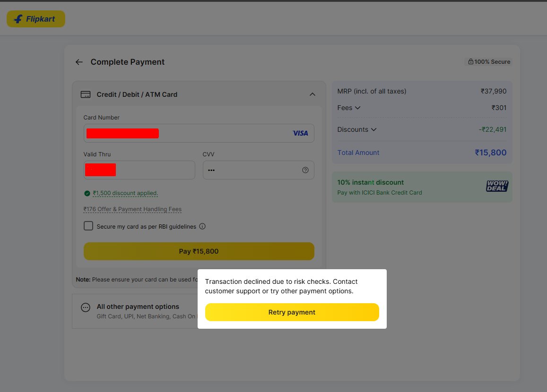The width and height of the screenshot is (547, 392).
Task: Click the Total Amount ₹15,800 value
Action: pyautogui.click(x=490, y=153)
